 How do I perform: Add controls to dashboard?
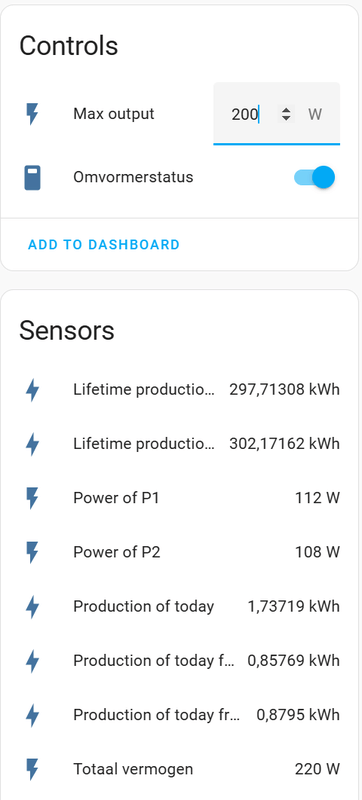[x=104, y=244]
